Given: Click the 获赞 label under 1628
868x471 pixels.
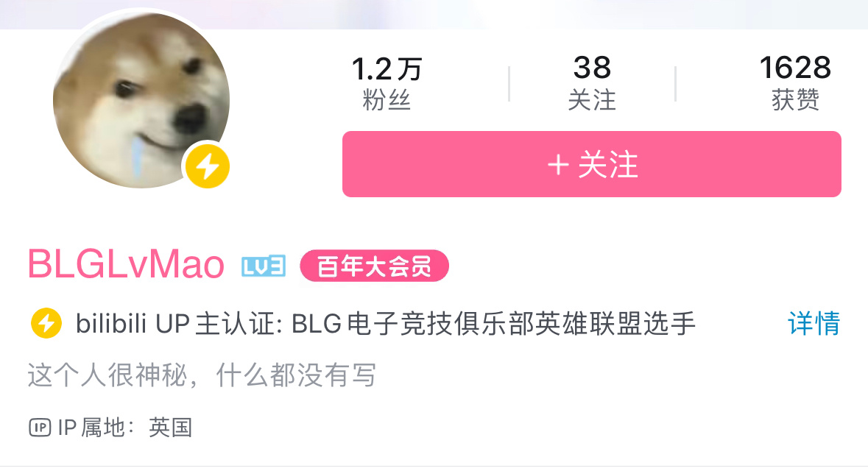Looking at the screenshot, I should click(795, 100).
